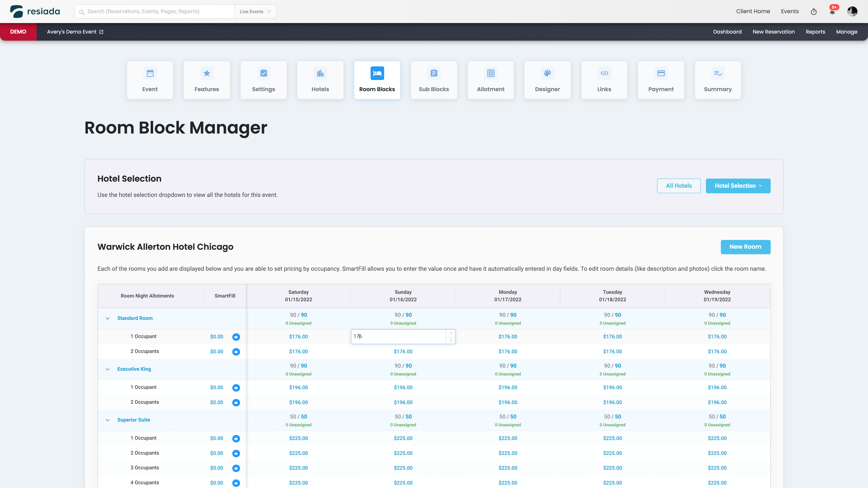Click the All Hotels button
The width and height of the screenshot is (868, 488).
click(x=679, y=186)
